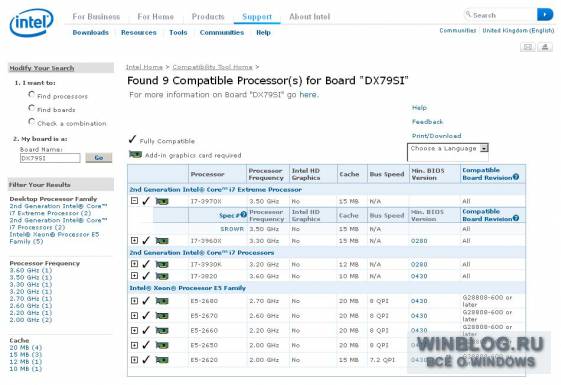
Task: Click the Intel Home breadcrumb link
Action: point(144,67)
